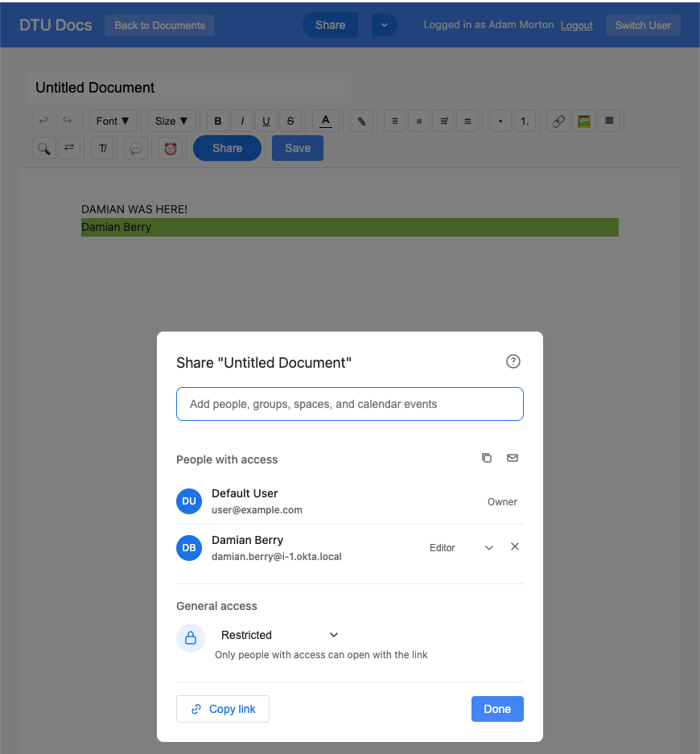Click the Copy link button
The image size is (700, 754).
[x=223, y=709]
